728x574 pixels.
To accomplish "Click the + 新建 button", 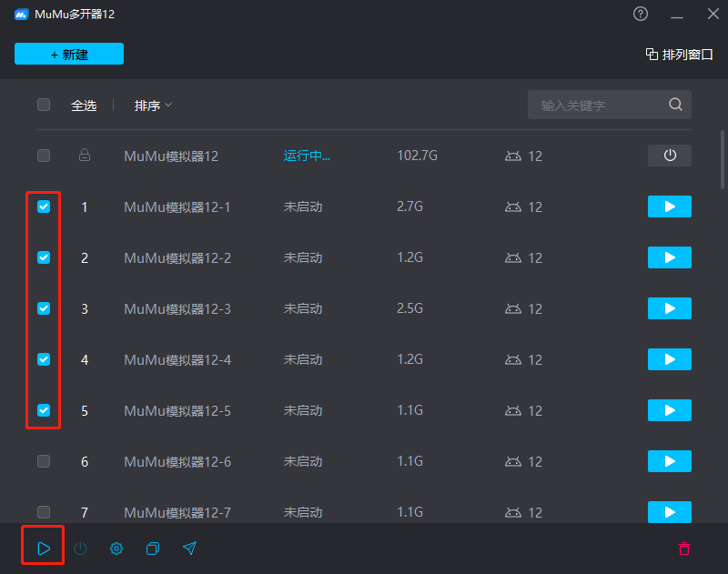I will pos(69,54).
